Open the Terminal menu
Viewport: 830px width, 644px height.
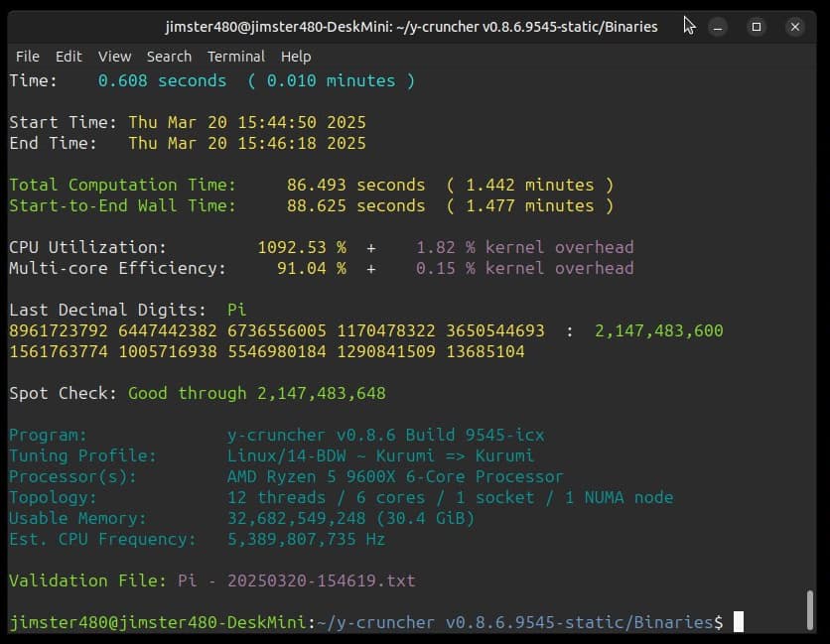235,57
